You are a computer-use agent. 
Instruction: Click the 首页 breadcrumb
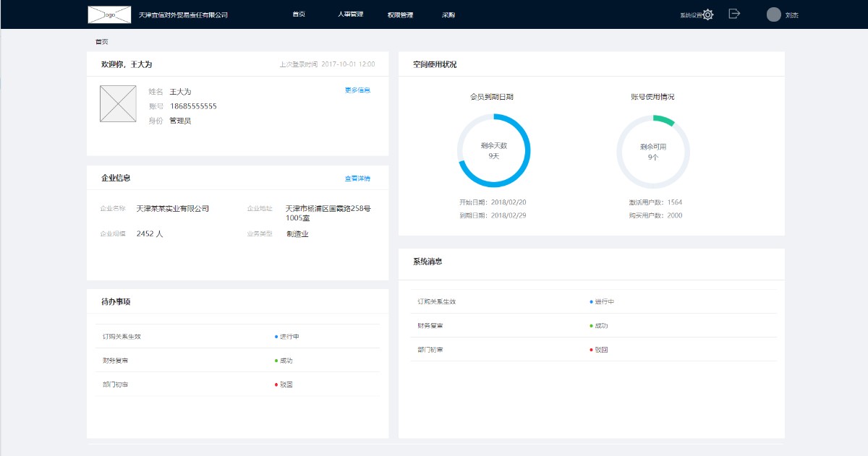click(x=101, y=42)
